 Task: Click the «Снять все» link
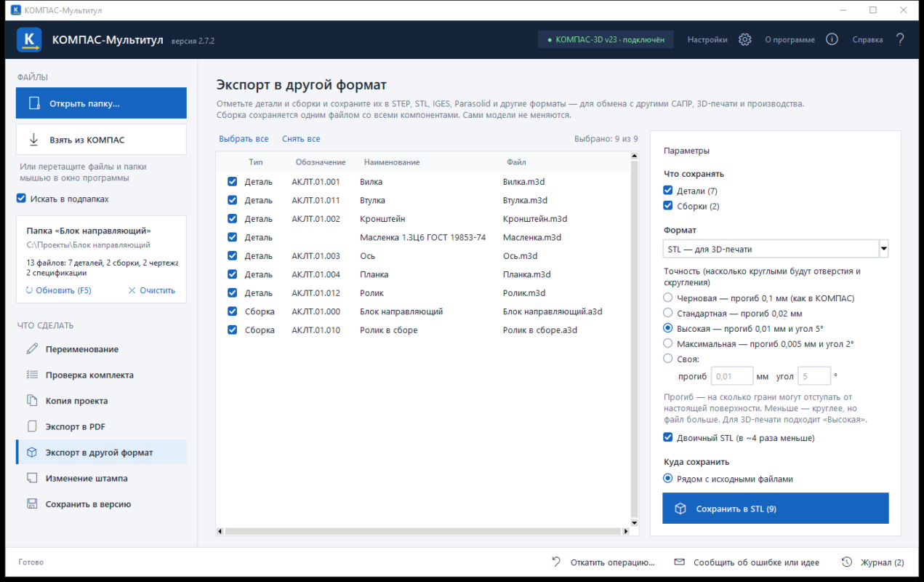(x=301, y=139)
